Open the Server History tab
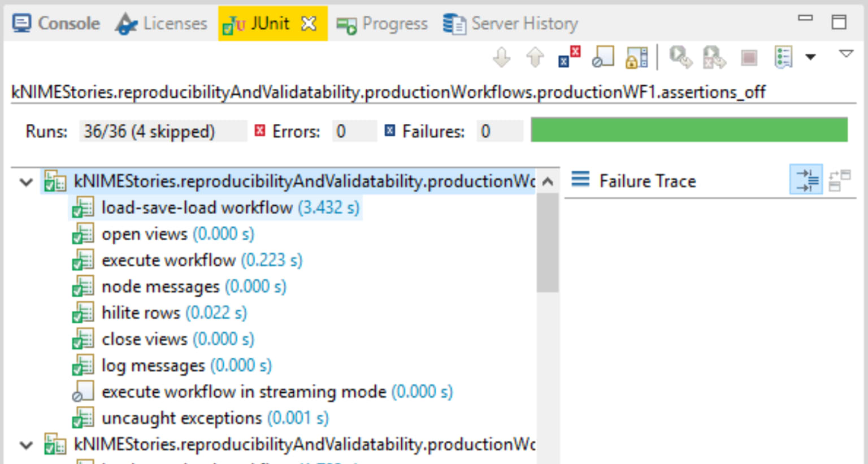 coord(511,24)
